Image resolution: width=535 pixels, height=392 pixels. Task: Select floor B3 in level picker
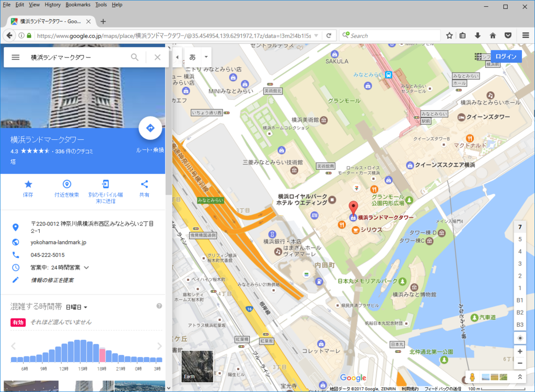[x=520, y=325]
